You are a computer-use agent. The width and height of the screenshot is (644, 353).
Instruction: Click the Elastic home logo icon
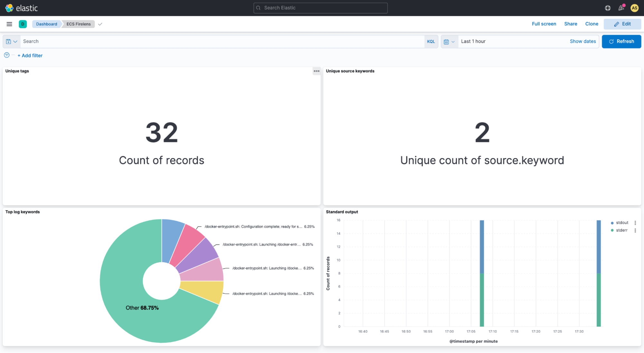tap(9, 7)
